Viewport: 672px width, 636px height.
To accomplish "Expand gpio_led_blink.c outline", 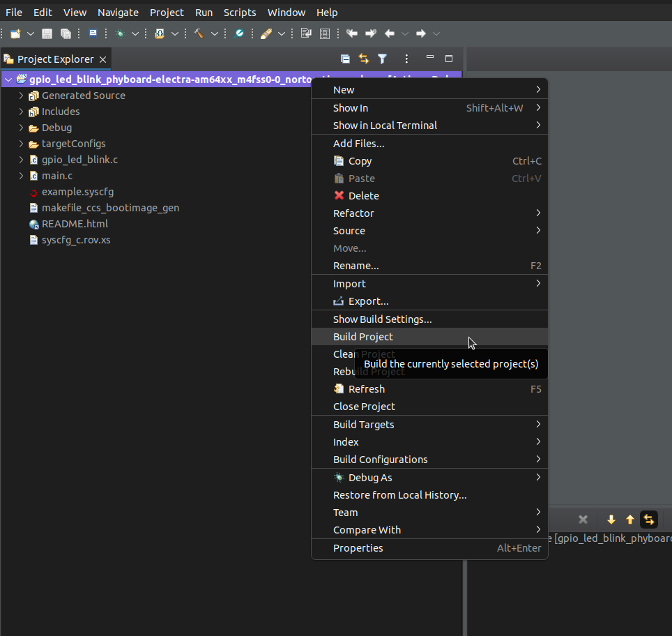I will [21, 160].
